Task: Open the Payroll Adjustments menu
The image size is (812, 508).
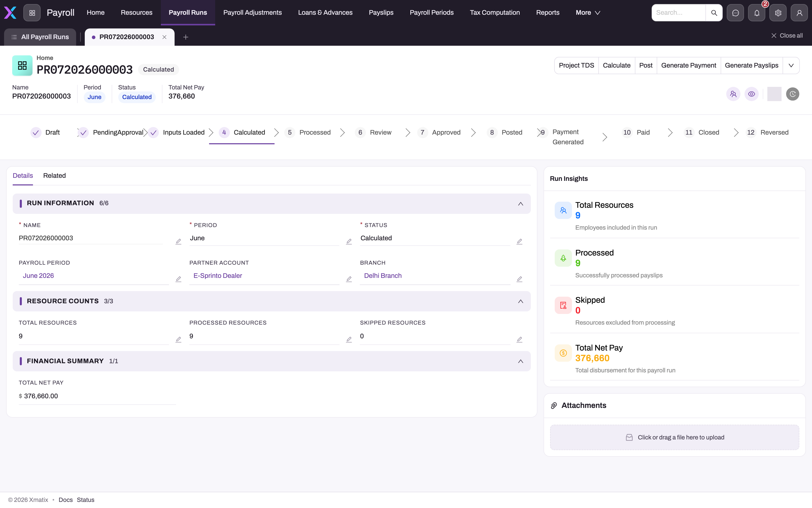Action: (x=252, y=13)
